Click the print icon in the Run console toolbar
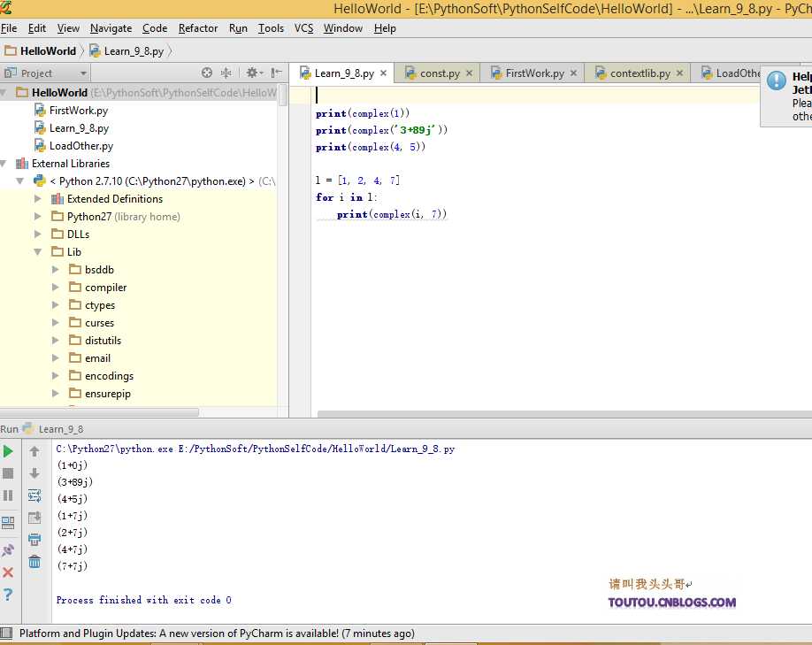The width and height of the screenshot is (812, 645). coord(34,539)
